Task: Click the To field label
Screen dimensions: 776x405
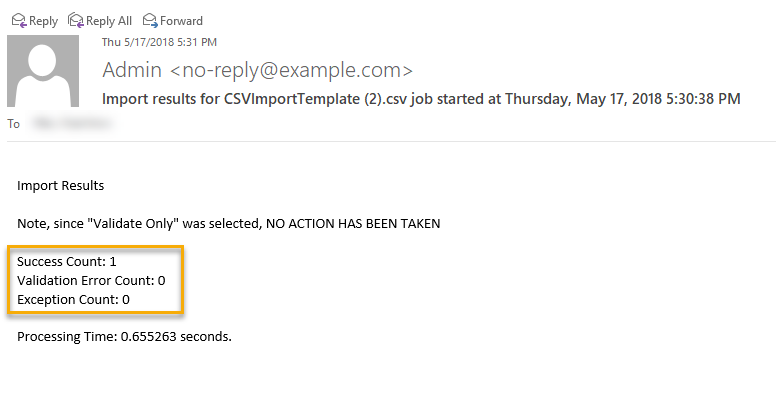Action: pyautogui.click(x=13, y=124)
